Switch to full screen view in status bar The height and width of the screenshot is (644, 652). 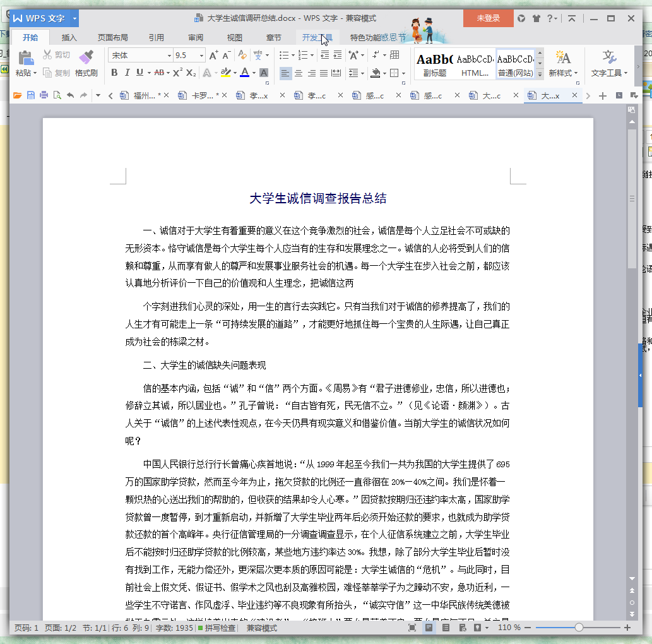(412, 628)
